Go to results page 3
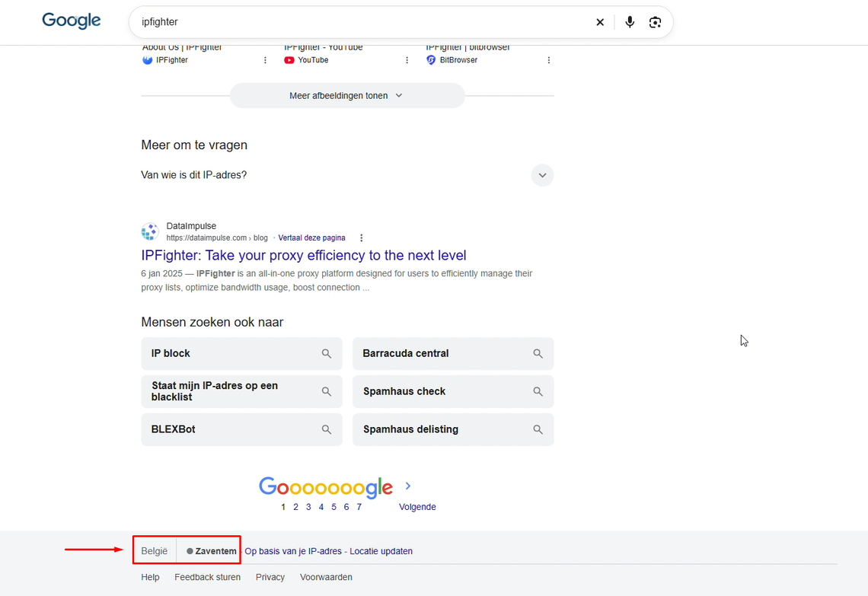 click(x=308, y=507)
